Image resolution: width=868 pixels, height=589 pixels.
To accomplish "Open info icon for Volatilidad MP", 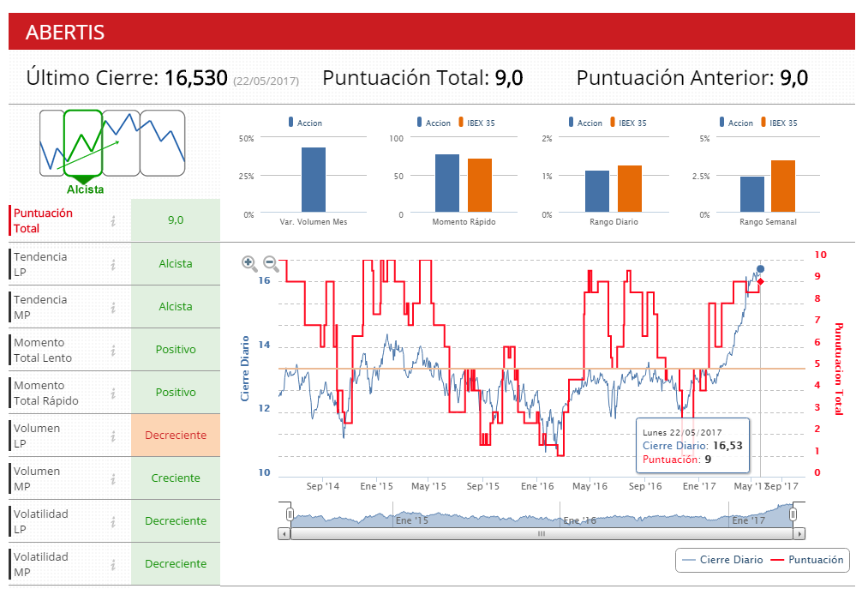I will (x=113, y=565).
